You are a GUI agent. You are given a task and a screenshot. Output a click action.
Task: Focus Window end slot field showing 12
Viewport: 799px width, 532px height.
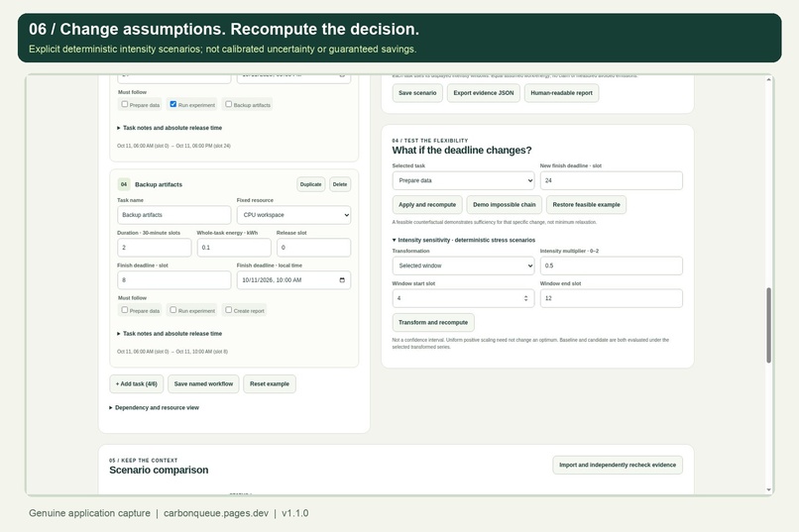612,298
